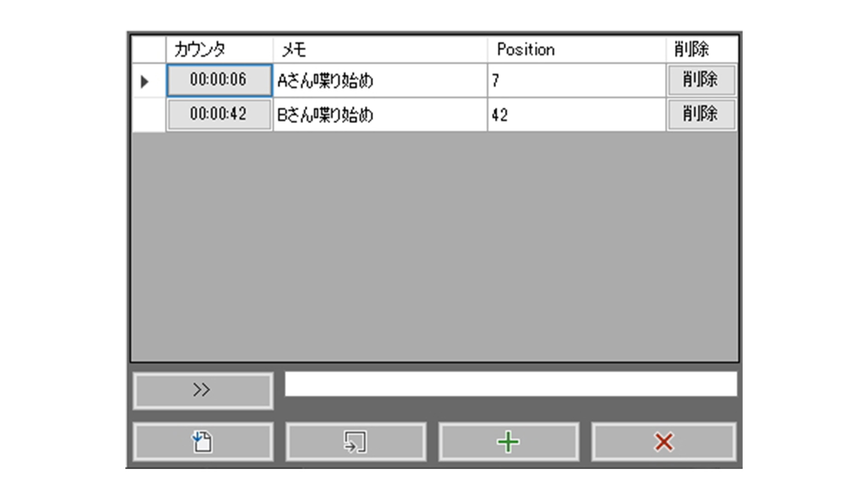
Task: Click the カウンタ column header
Action: (x=219, y=49)
